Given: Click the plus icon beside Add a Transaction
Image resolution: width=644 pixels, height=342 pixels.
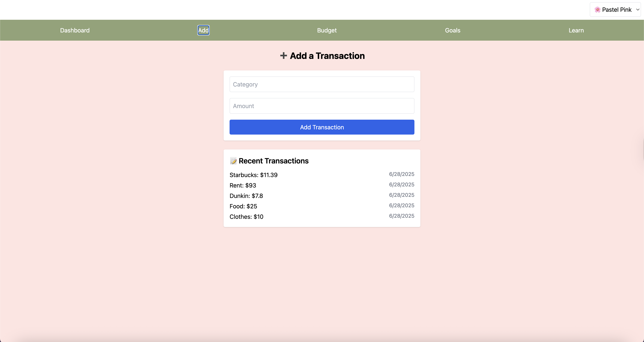Looking at the screenshot, I should pos(283,56).
